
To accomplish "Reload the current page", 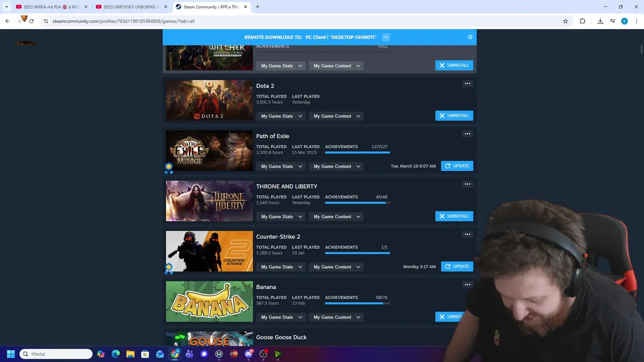I will pyautogui.click(x=31, y=21).
